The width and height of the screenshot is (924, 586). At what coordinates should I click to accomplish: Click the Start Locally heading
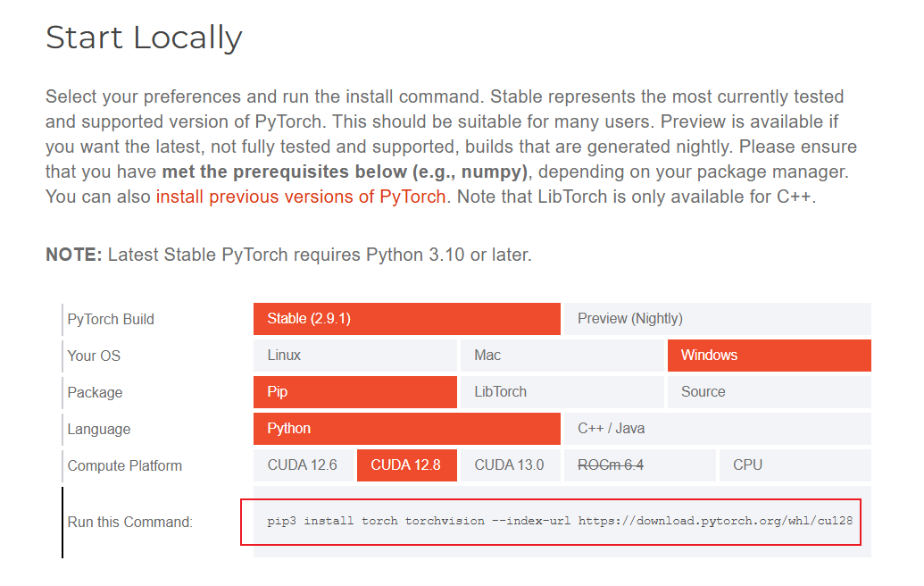click(144, 38)
